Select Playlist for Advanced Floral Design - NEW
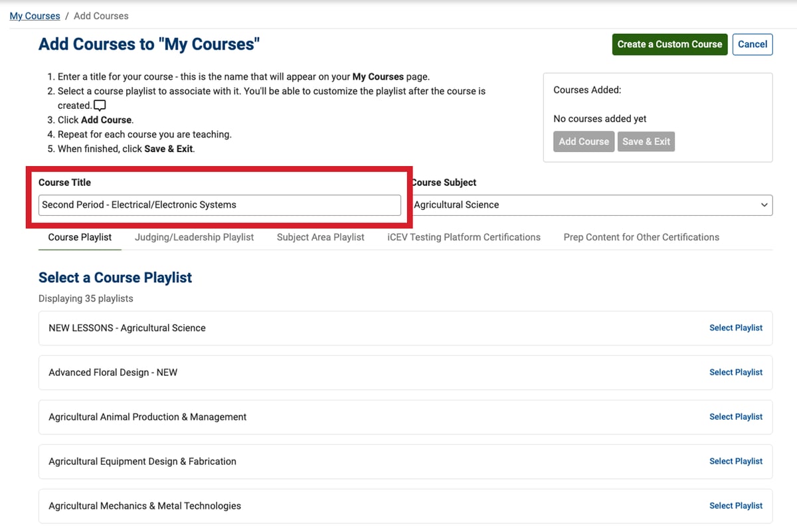This screenshot has height=532, width=797. [x=735, y=373]
